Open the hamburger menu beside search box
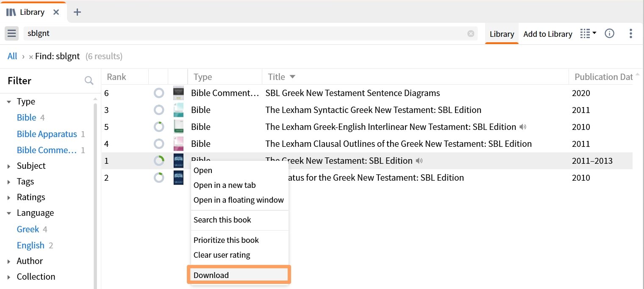The image size is (644, 289). coord(11,33)
